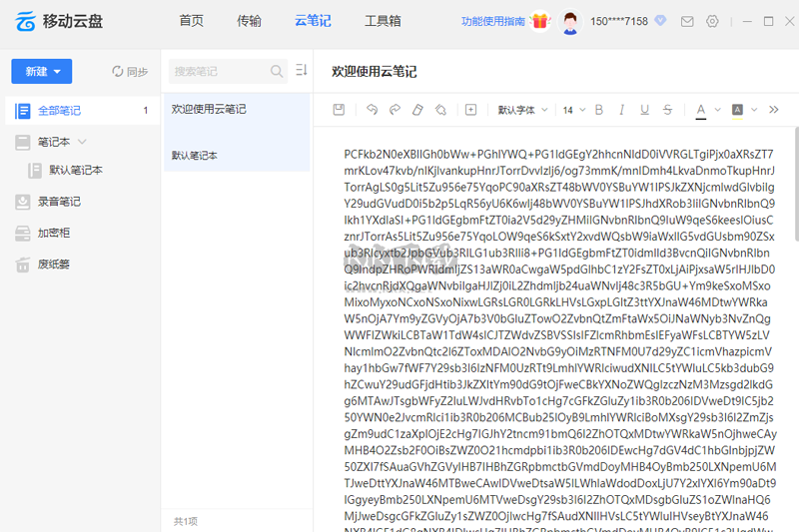
Task: Select the eraser clear-format icon
Action: click(417, 110)
